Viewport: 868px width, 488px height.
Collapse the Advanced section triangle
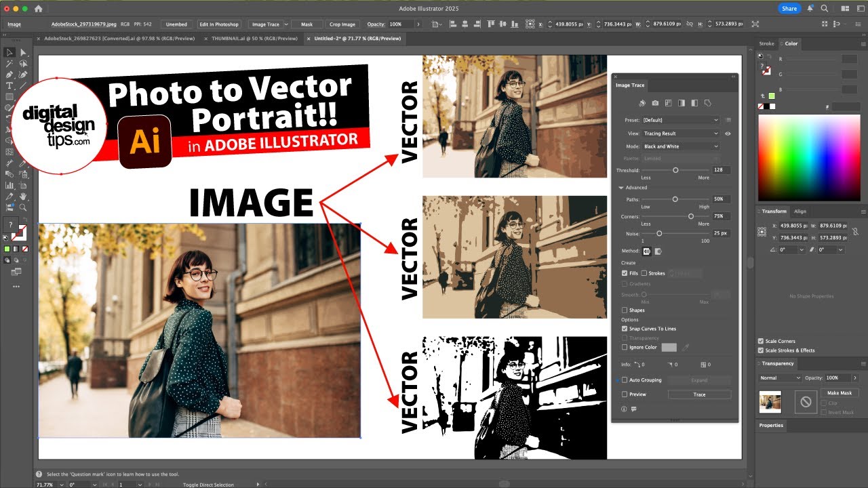pyautogui.click(x=620, y=188)
